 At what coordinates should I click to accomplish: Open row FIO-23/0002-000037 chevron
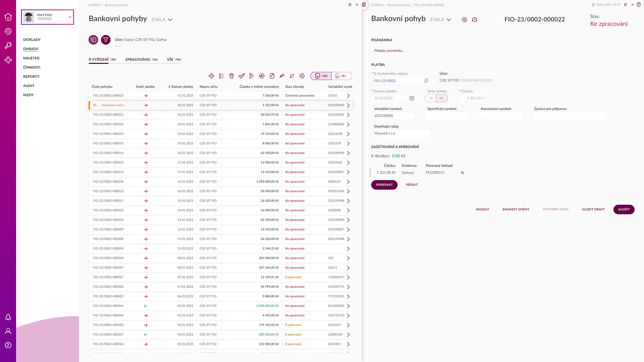pos(348,335)
